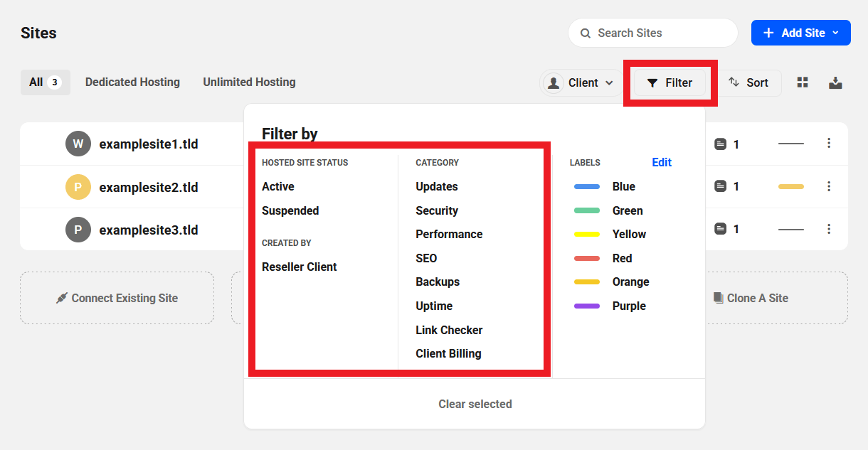Viewport: 868px width, 450px height.
Task: Click the plug icon on Connect Existing Site
Action: click(x=62, y=298)
